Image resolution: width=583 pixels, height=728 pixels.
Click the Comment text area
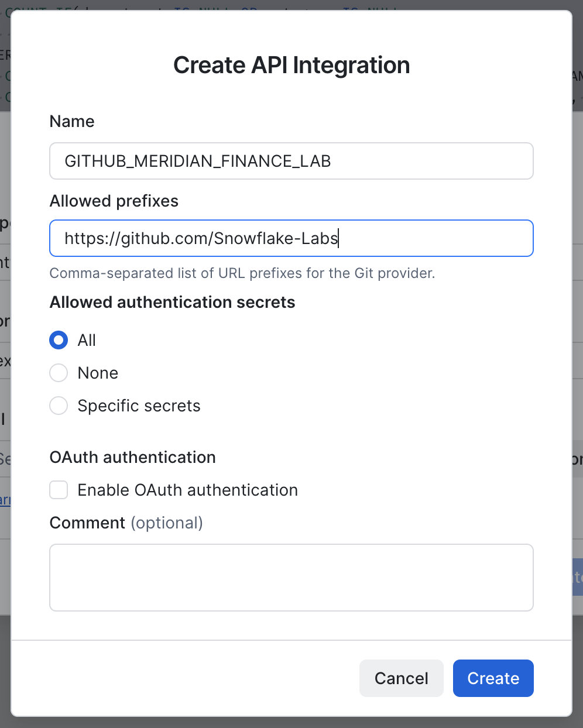[291, 578]
